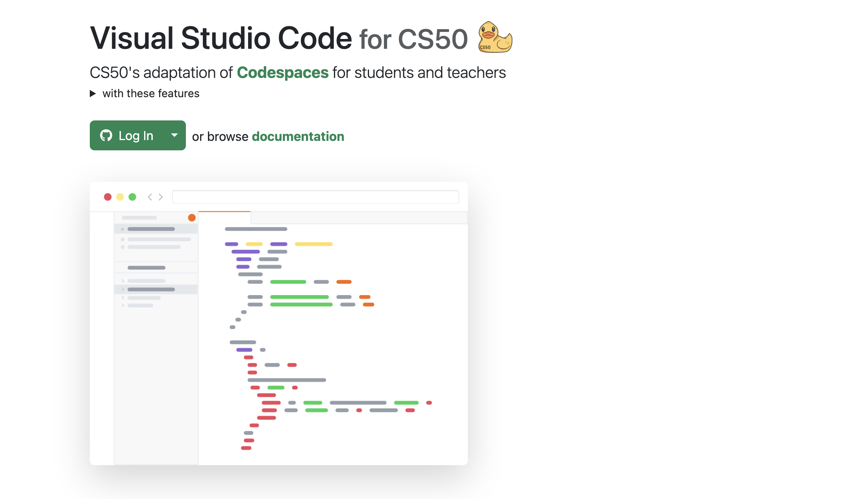Click the CS50 rubber duck icon
This screenshot has width=868, height=499.
[495, 37]
